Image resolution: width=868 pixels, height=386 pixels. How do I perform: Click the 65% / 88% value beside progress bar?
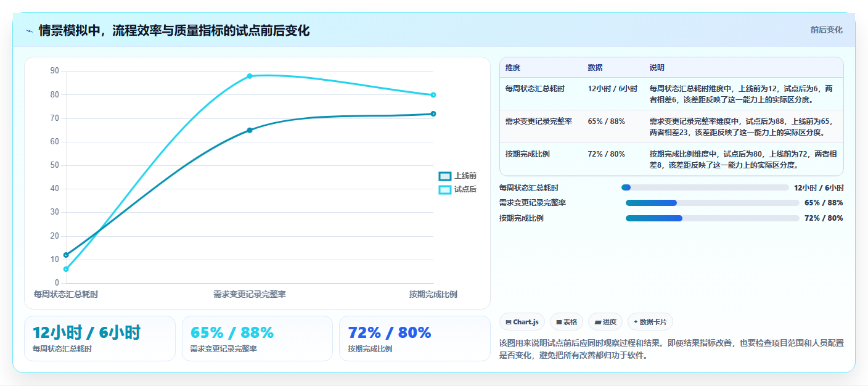pyautogui.click(x=824, y=203)
